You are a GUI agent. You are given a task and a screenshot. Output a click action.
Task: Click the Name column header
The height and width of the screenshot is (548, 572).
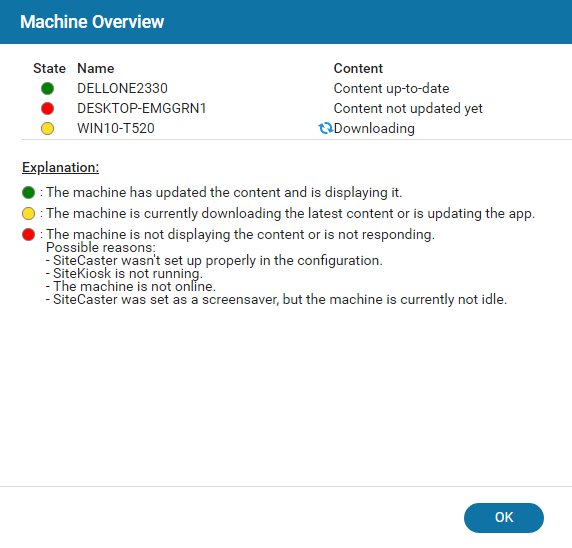96,69
